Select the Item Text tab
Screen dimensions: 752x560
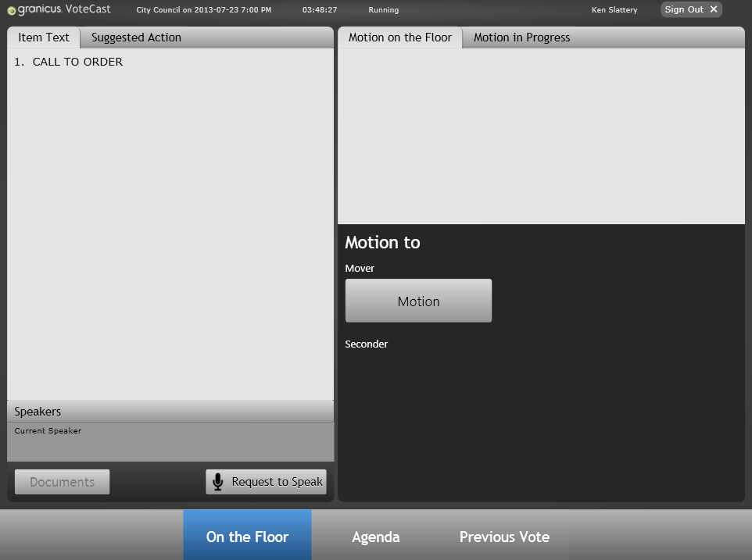43,37
